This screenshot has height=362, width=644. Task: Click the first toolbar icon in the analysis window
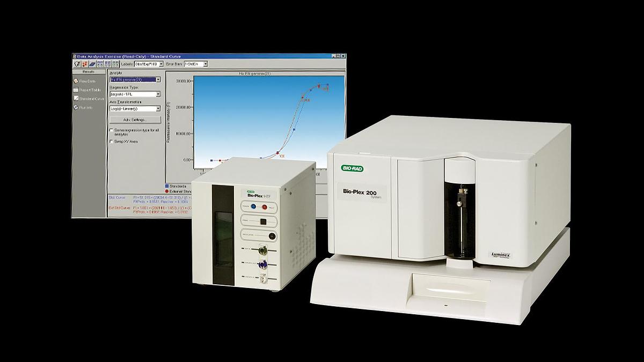pyautogui.click(x=77, y=64)
